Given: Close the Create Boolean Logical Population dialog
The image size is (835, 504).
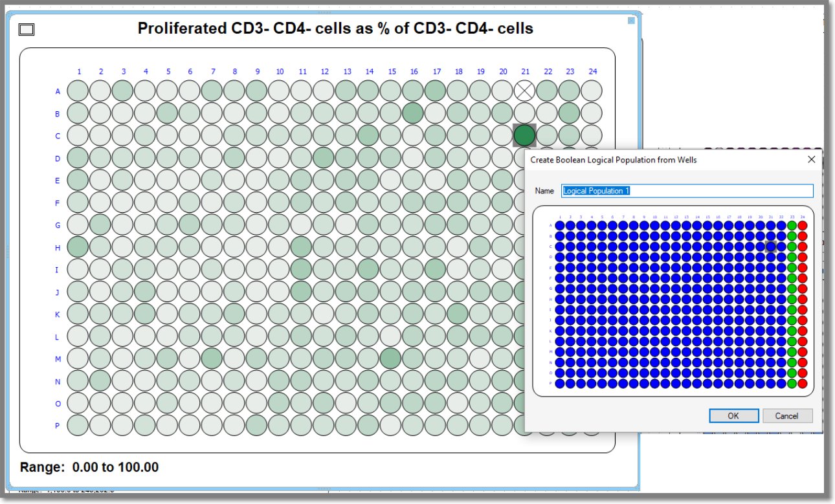Looking at the screenshot, I should tap(811, 159).
